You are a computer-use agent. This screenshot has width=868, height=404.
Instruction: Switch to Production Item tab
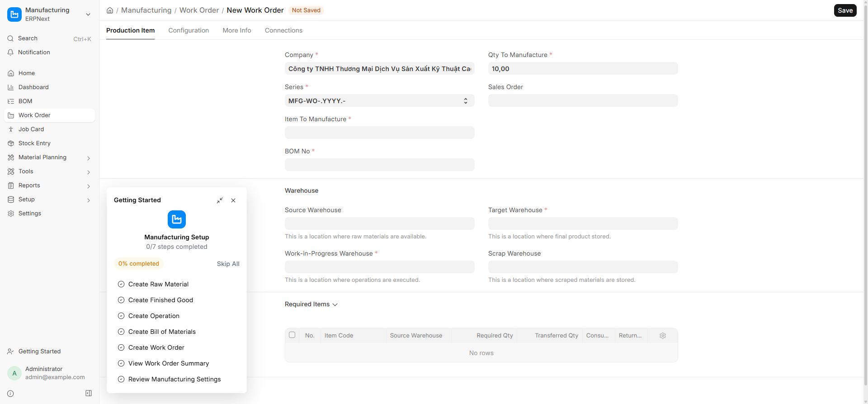coord(130,30)
